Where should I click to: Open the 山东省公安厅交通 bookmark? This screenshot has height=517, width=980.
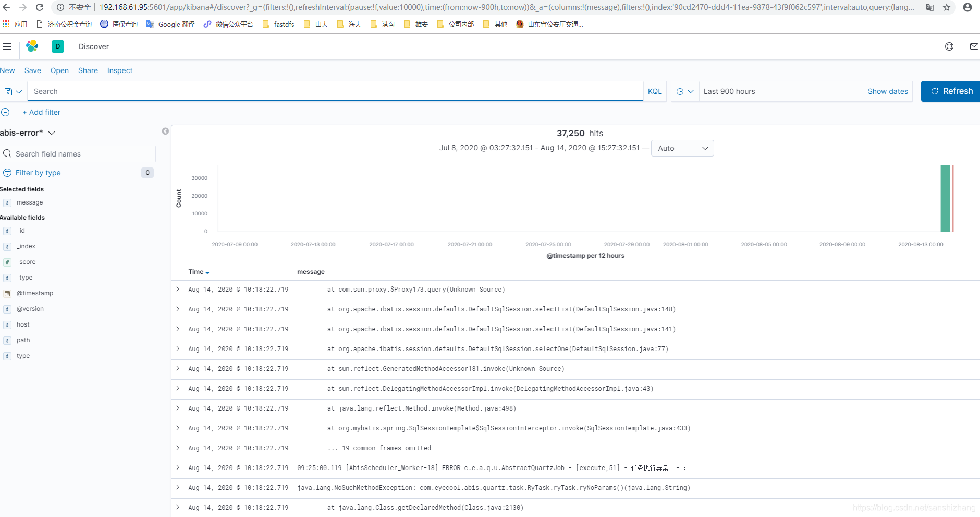click(549, 24)
